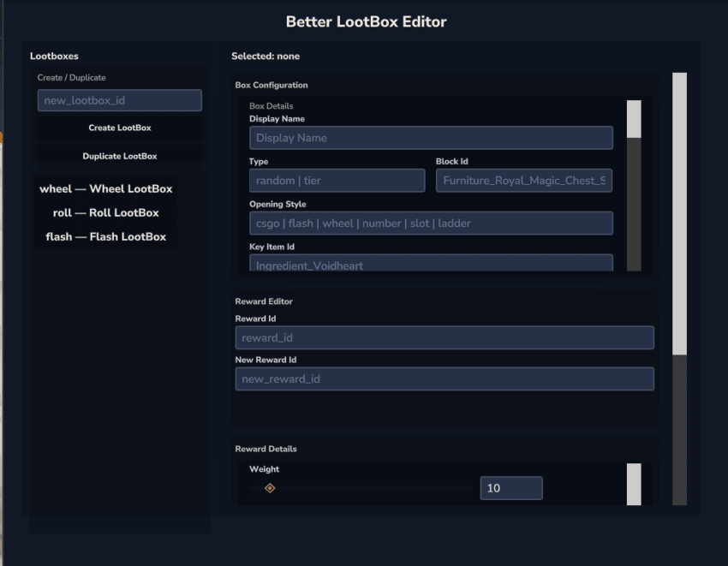Click the Block Id input field

[523, 181]
